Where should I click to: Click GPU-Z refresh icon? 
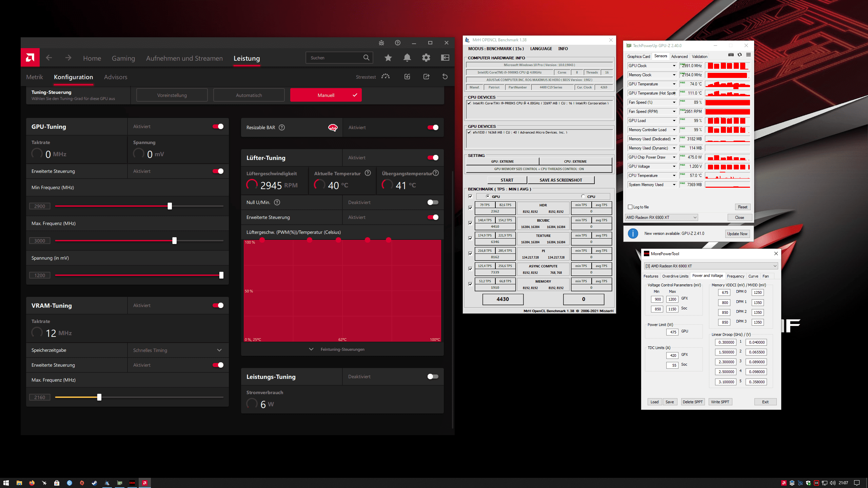point(739,55)
